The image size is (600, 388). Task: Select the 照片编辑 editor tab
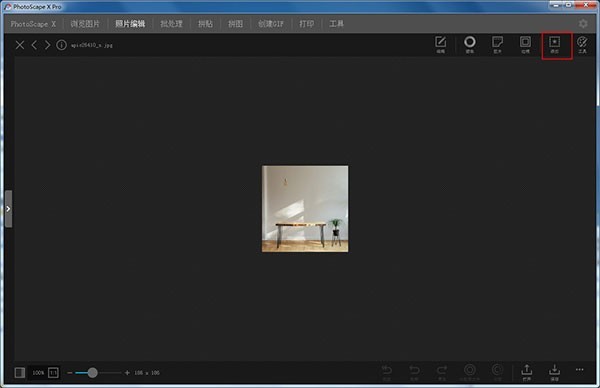(130, 24)
